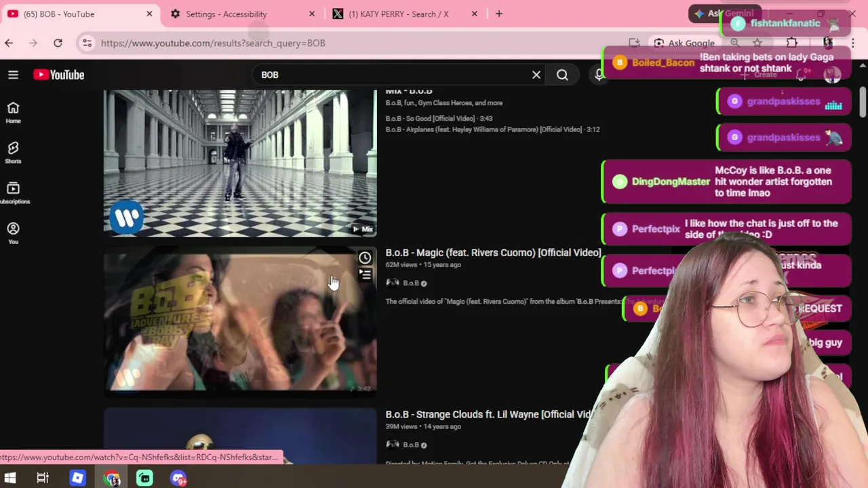
Task: Click the Ask Gemini button
Action: pos(724,14)
